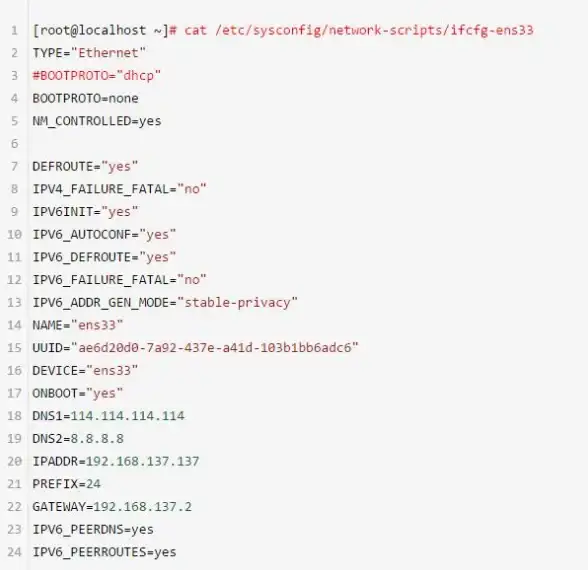Screen dimensions: 588x570
Task: Click the commented #BOOTPROTO="dhcp" line
Action: coord(96,76)
